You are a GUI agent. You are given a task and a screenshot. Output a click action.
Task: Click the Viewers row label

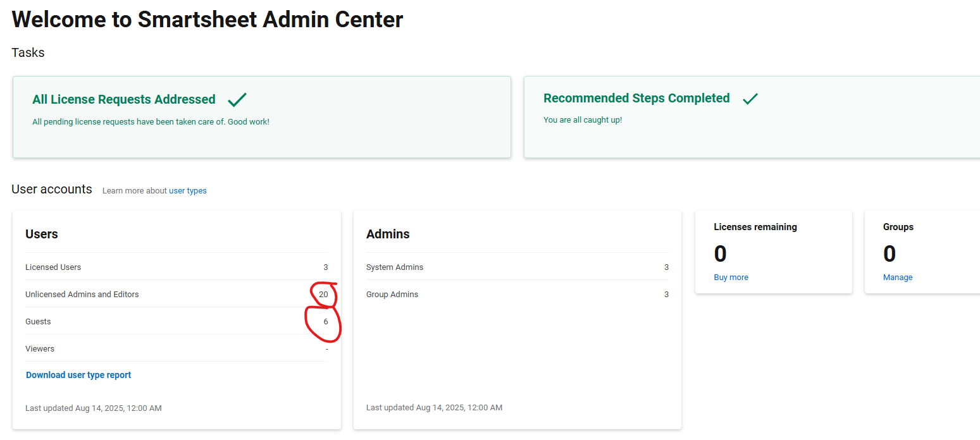pyautogui.click(x=40, y=348)
